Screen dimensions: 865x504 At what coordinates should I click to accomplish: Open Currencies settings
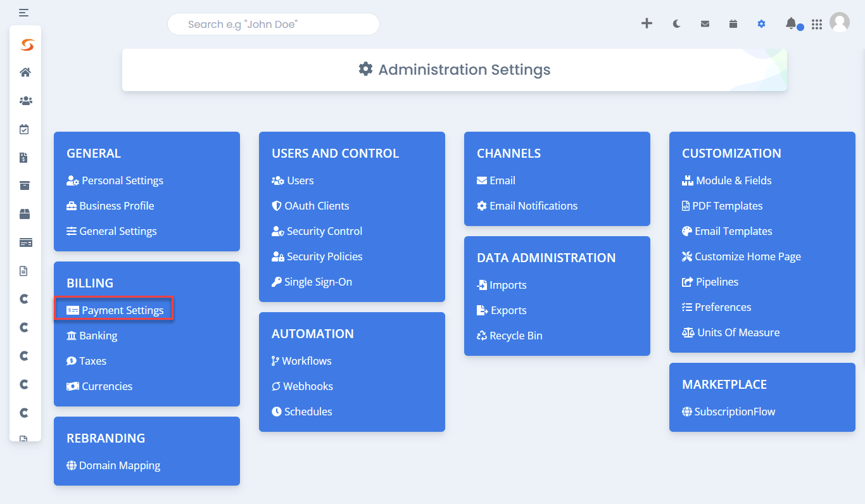pyautogui.click(x=100, y=386)
